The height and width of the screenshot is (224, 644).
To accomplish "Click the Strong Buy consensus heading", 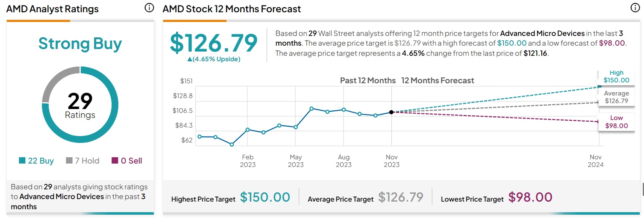I will (x=80, y=44).
